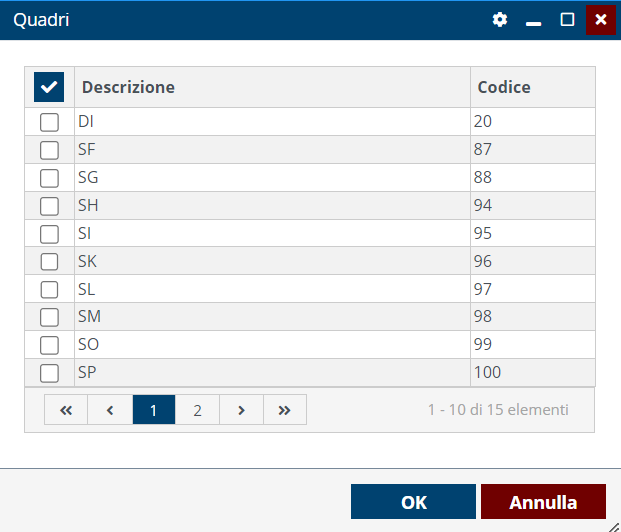This screenshot has height=532, width=621.
Task: Check the box for row DI
Action: tap(49, 122)
